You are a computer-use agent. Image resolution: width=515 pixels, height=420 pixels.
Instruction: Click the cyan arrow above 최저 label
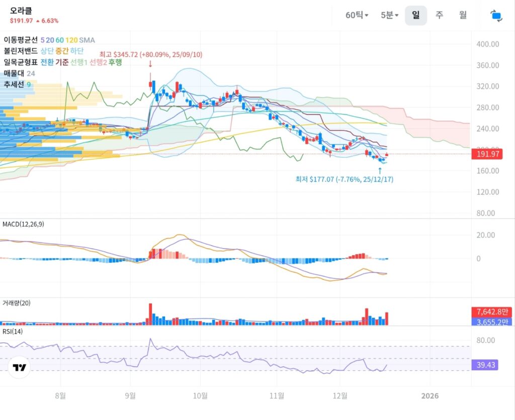pos(380,170)
